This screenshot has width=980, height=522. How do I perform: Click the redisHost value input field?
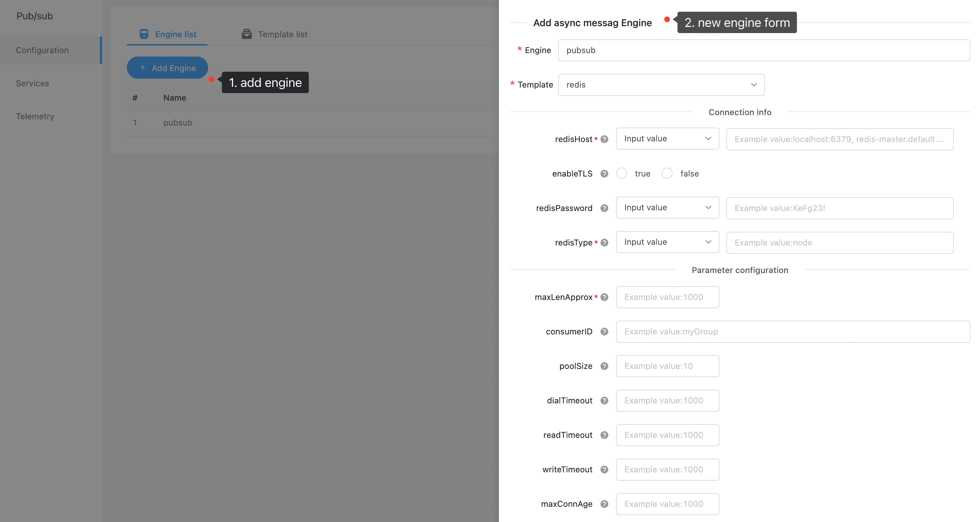point(840,139)
